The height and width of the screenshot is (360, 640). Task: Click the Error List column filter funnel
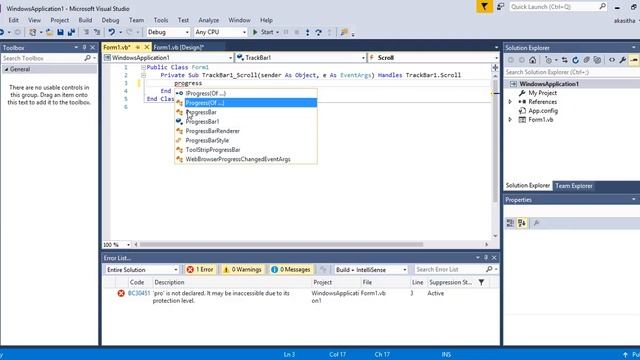(x=482, y=282)
